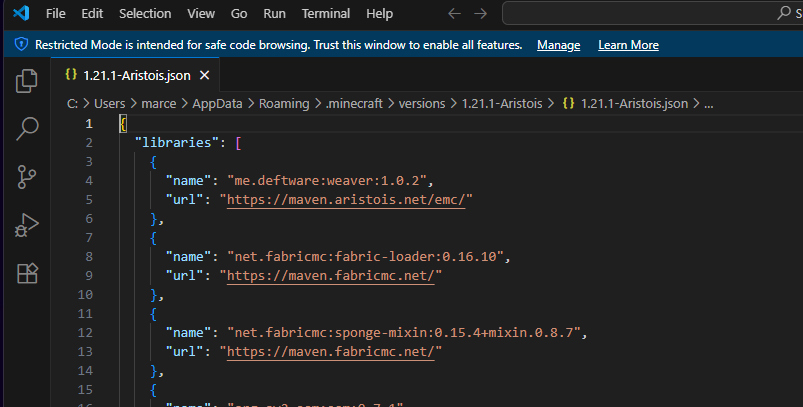Click the VS Code logo icon
This screenshot has width=803, height=407.
pos(21,13)
